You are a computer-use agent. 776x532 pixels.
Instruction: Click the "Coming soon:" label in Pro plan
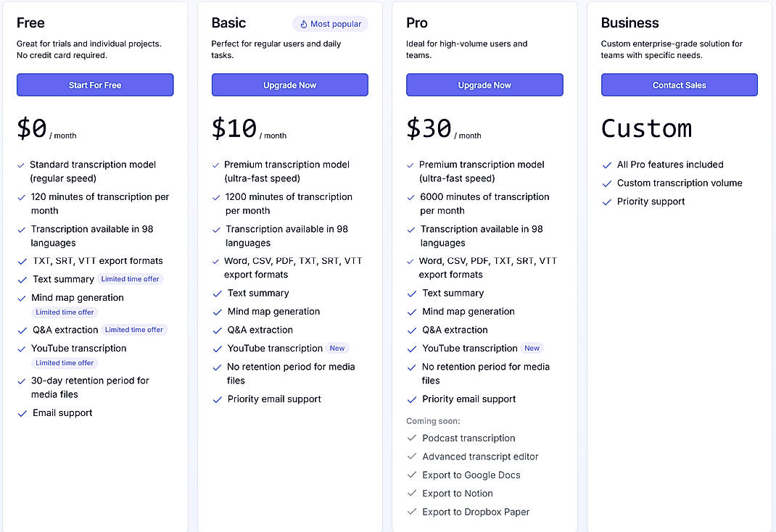tap(433, 420)
